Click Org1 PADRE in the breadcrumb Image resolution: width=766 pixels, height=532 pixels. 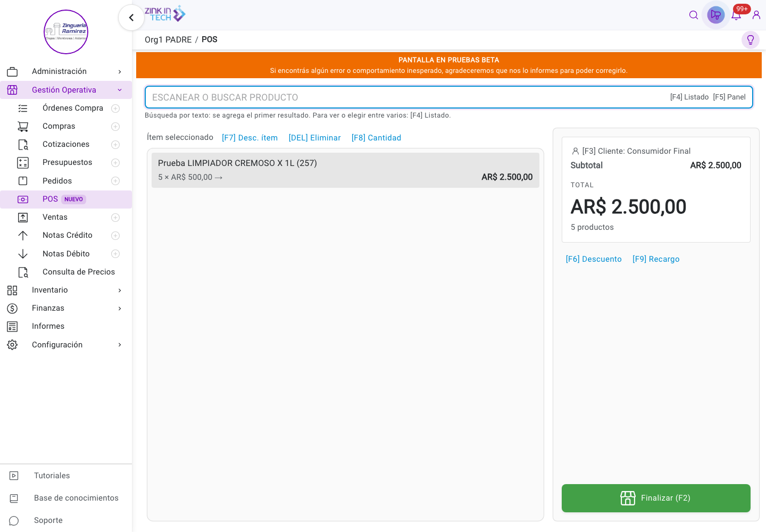tap(168, 40)
